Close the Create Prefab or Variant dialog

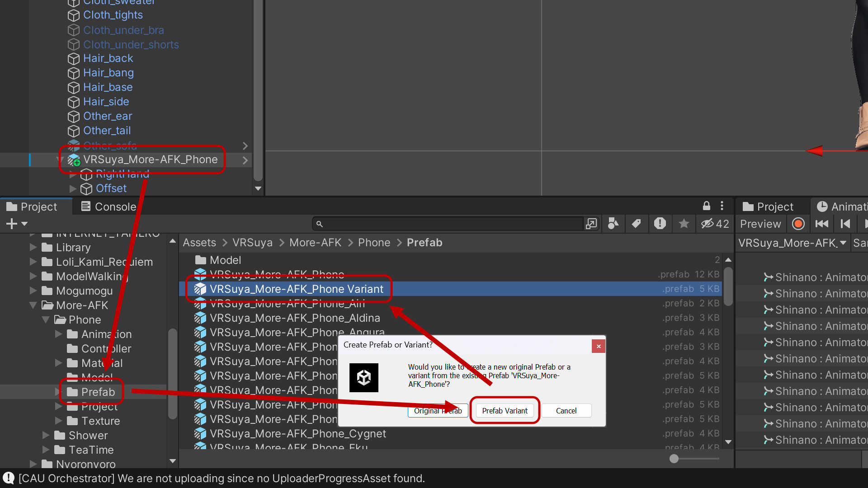pyautogui.click(x=598, y=346)
